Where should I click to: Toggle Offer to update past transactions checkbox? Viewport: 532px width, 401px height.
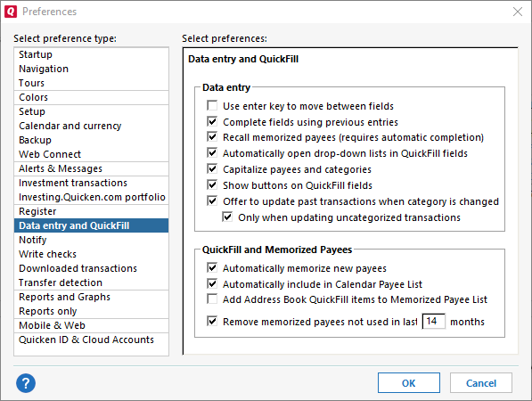click(212, 200)
